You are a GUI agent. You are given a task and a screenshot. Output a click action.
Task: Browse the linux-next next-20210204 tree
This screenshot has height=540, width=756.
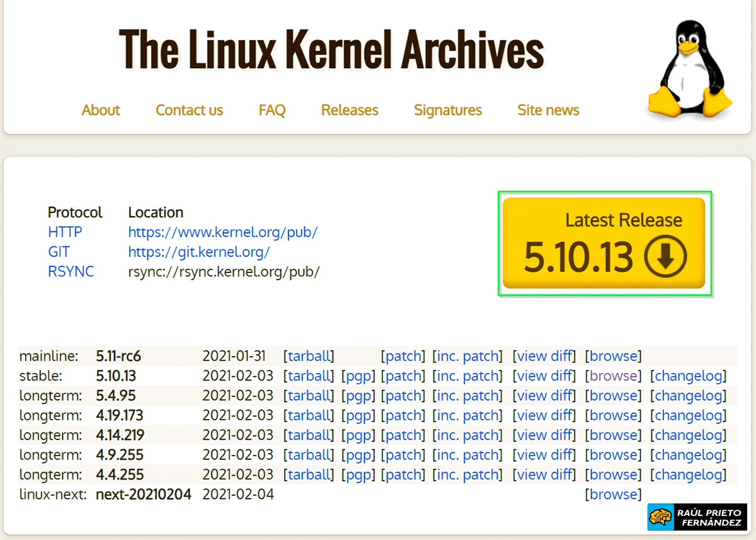(612, 494)
